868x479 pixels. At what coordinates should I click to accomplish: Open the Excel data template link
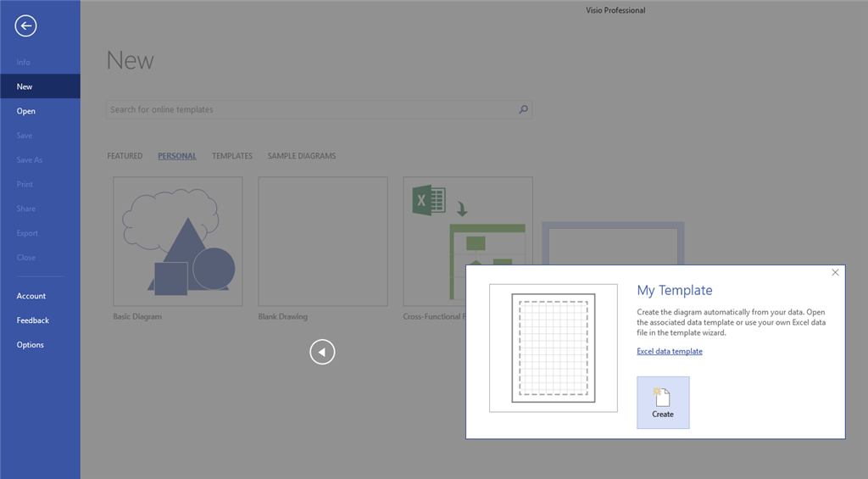(670, 351)
